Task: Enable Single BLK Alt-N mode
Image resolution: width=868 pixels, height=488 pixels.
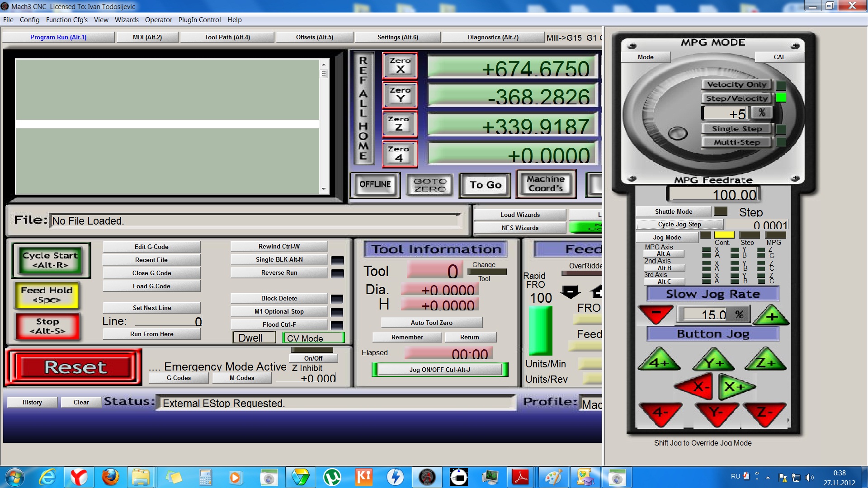Action: [279, 259]
